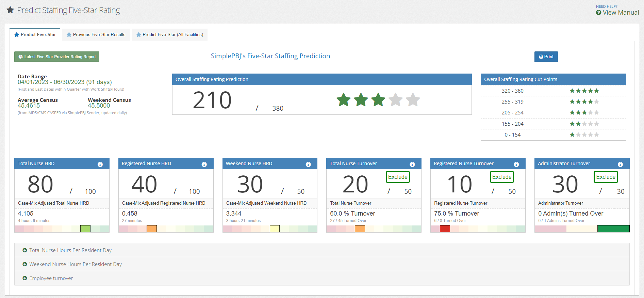Click the Total Nurse Turnover info icon

tap(412, 164)
